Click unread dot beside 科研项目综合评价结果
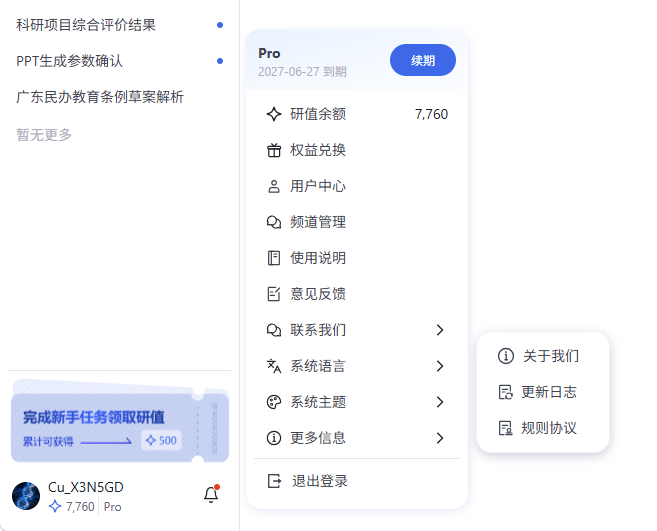Viewport: 657px width, 531px height. [220, 25]
